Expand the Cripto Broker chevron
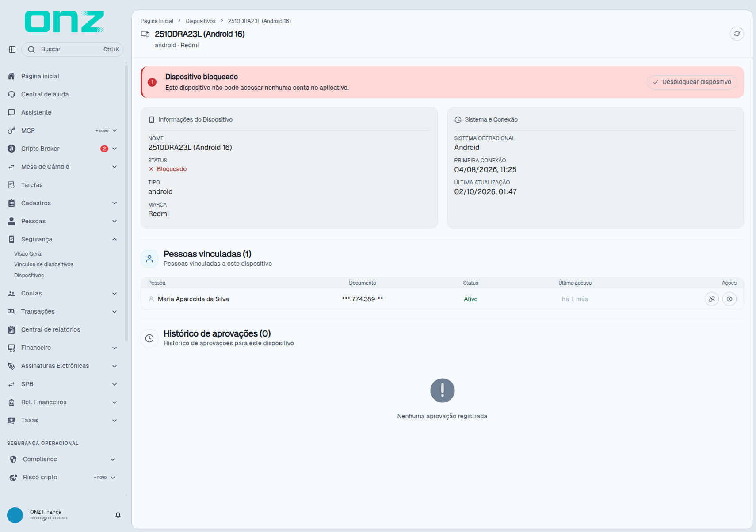This screenshot has width=756, height=532. [x=115, y=149]
